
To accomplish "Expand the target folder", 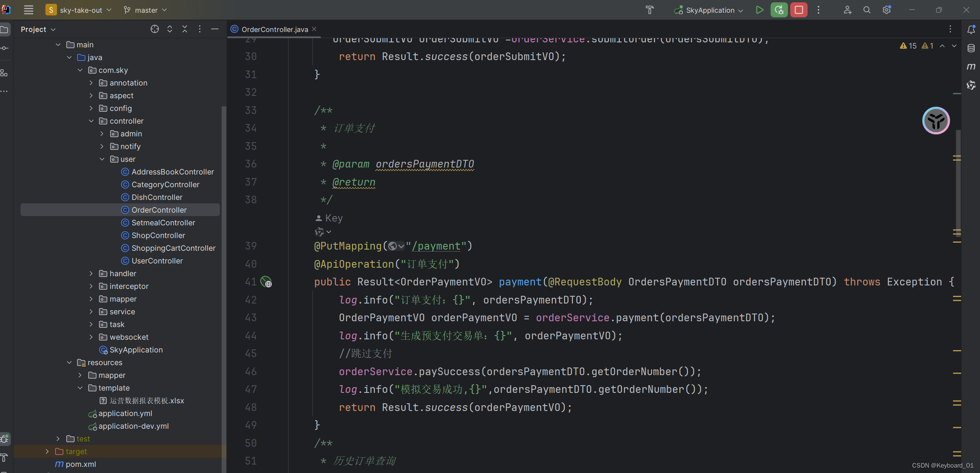I will [x=47, y=451].
